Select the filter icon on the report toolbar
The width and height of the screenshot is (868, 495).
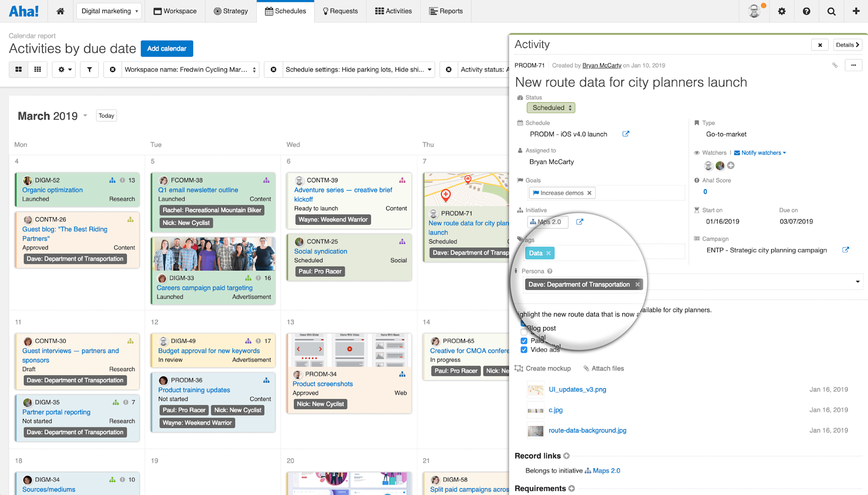(89, 69)
